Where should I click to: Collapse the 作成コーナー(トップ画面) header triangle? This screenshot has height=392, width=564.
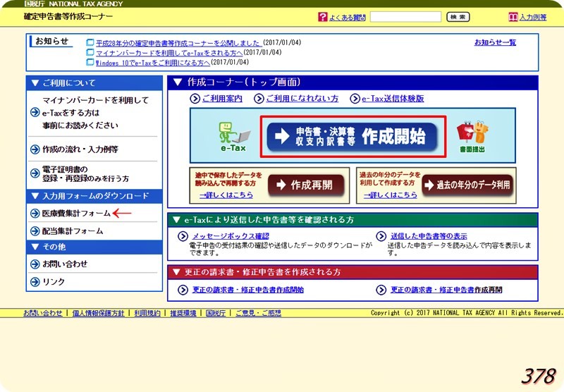(178, 82)
